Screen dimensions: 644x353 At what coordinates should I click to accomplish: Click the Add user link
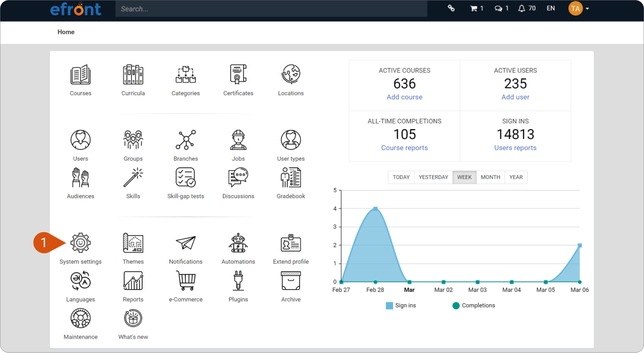[x=515, y=97]
